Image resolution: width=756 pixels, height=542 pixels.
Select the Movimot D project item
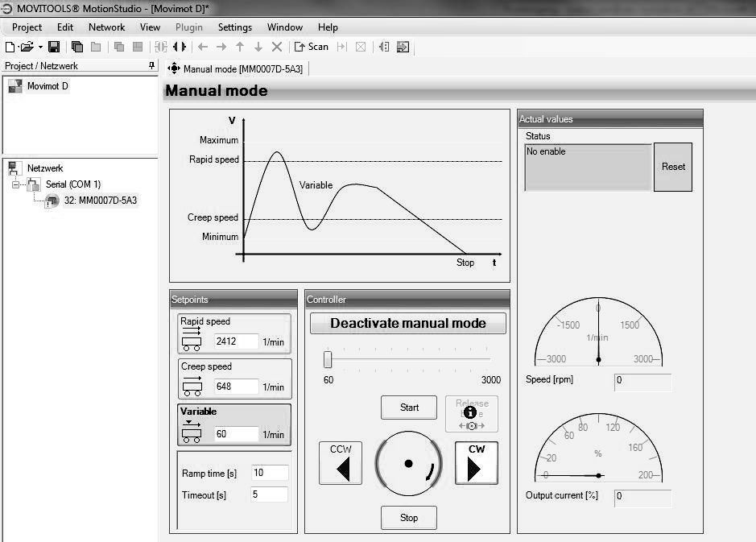pyautogui.click(x=48, y=86)
